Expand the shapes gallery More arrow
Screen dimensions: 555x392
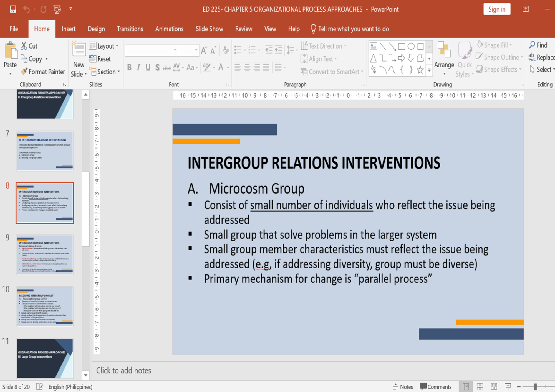tap(429, 70)
